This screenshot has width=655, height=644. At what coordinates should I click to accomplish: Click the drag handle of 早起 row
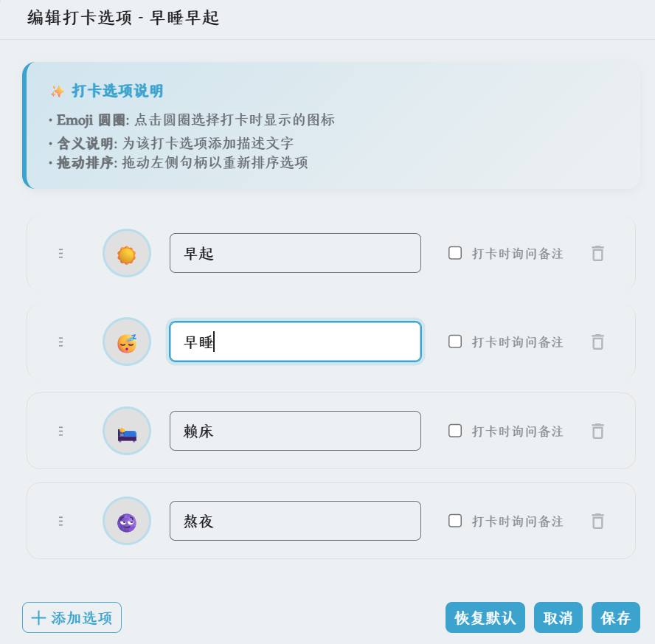coord(60,253)
